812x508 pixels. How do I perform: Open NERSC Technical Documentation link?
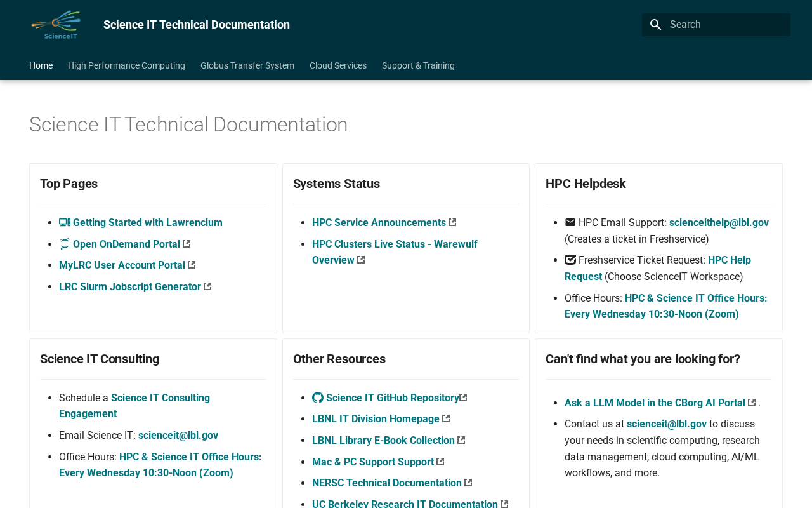386,483
